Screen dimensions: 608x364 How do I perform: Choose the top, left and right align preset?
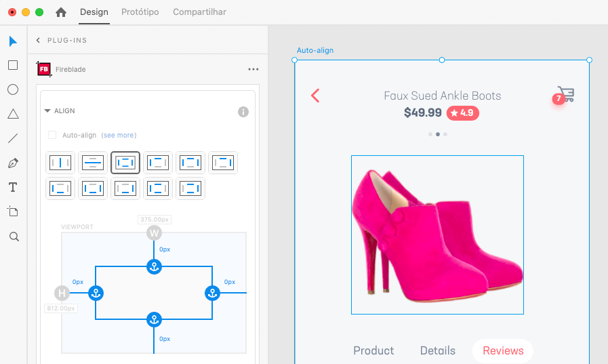point(190,163)
